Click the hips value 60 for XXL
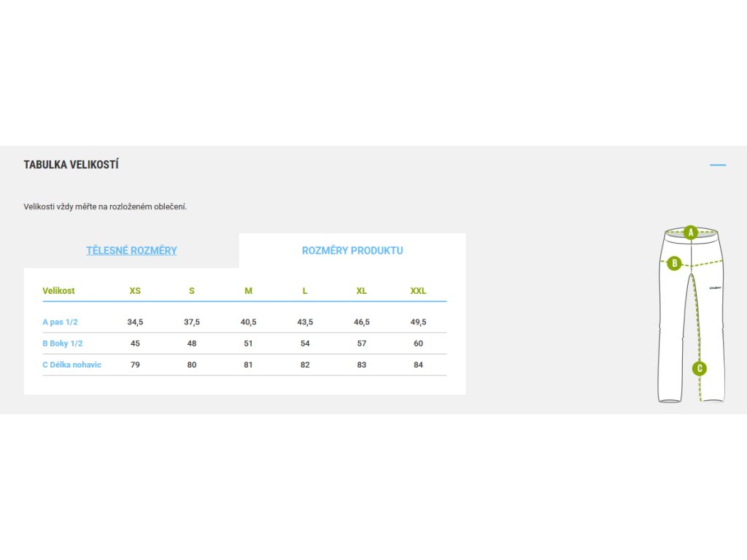The width and height of the screenshot is (747, 560). pyautogui.click(x=418, y=343)
